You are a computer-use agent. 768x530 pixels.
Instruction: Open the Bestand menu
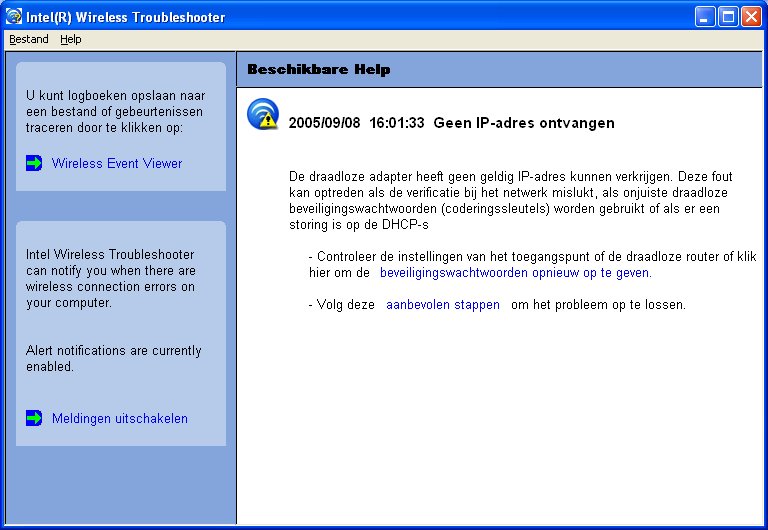[x=29, y=40]
